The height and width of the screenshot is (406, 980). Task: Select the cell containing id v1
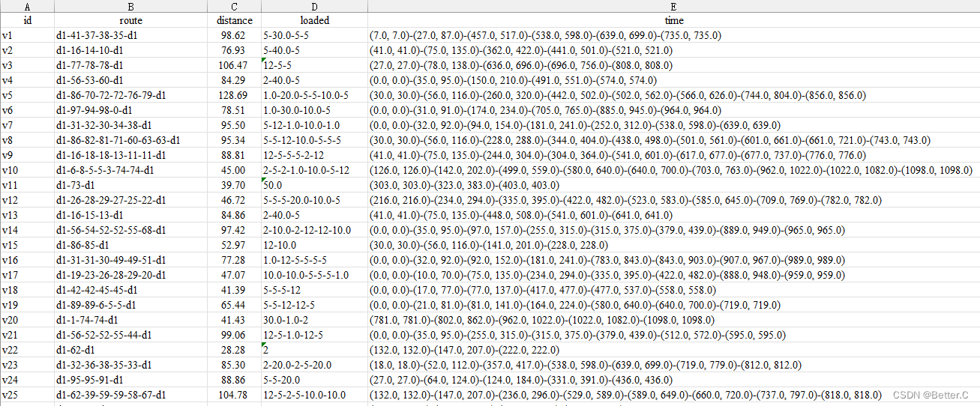(x=27, y=35)
